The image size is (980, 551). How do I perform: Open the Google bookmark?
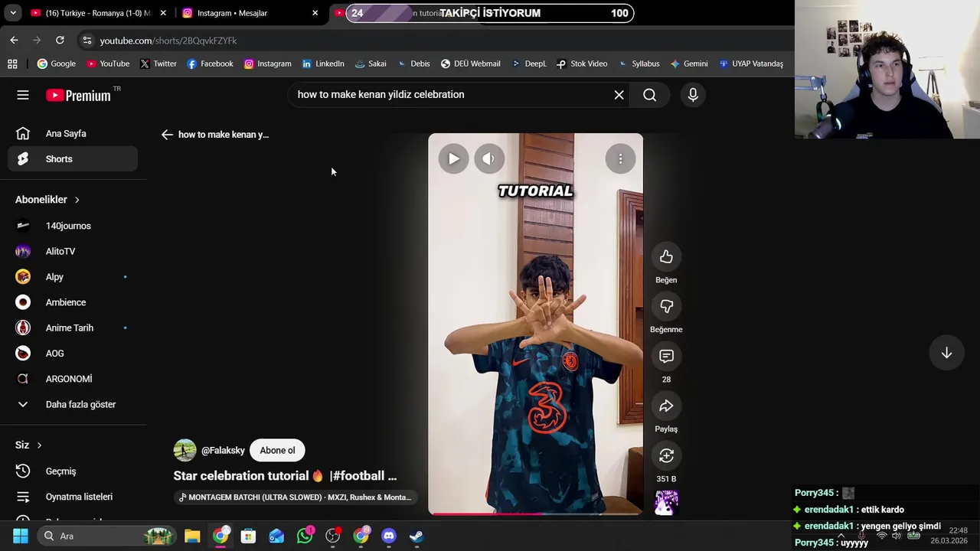click(x=57, y=64)
